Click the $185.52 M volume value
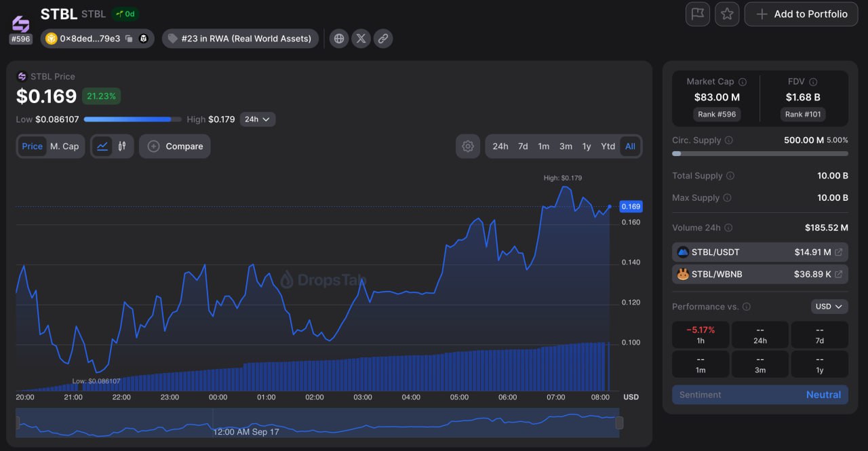This screenshot has height=451, width=868. (827, 228)
